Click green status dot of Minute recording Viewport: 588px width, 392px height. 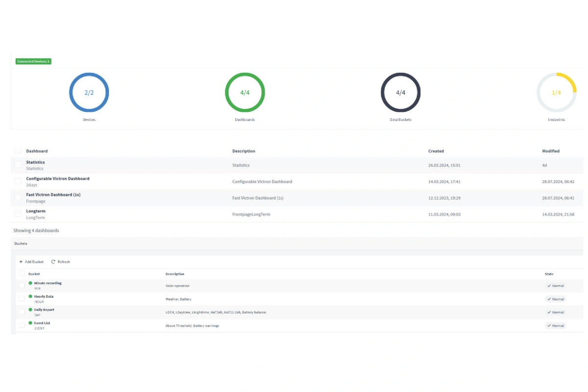[x=30, y=283]
